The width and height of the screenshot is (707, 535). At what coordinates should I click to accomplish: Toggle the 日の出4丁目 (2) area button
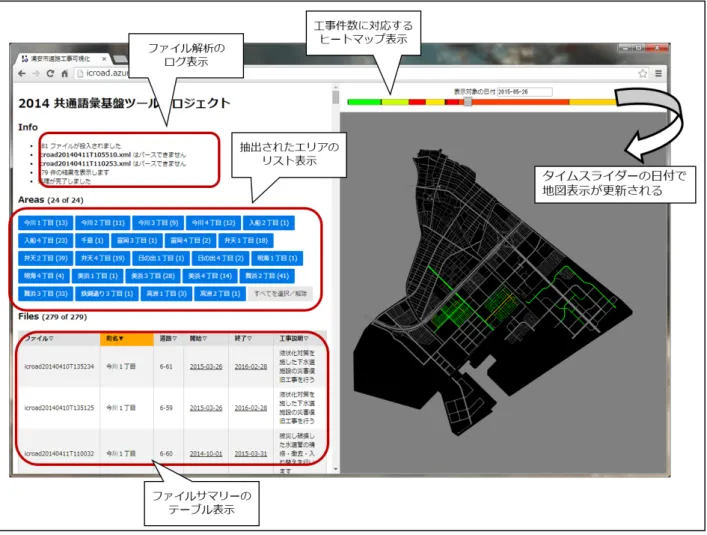click(x=220, y=258)
